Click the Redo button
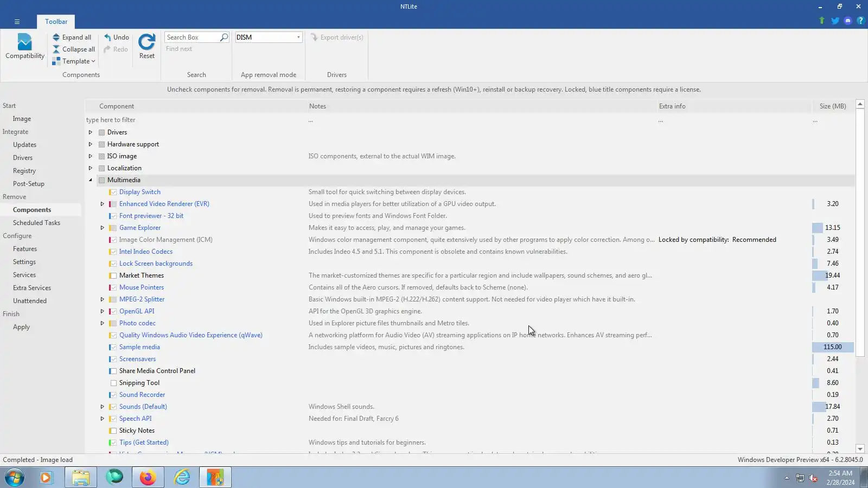Screen dimensions: 868x488 pos(116,49)
